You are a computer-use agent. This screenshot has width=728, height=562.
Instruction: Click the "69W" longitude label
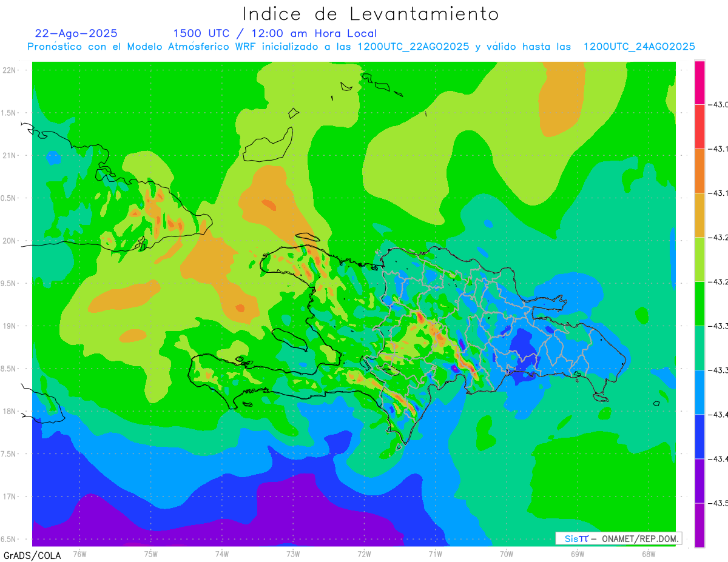[x=577, y=554]
